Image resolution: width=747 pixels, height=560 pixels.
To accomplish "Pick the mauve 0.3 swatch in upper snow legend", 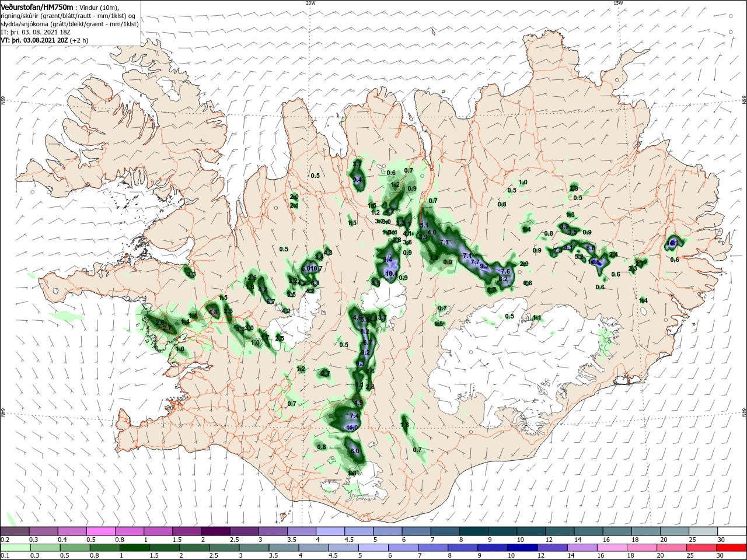I will [43, 531].
